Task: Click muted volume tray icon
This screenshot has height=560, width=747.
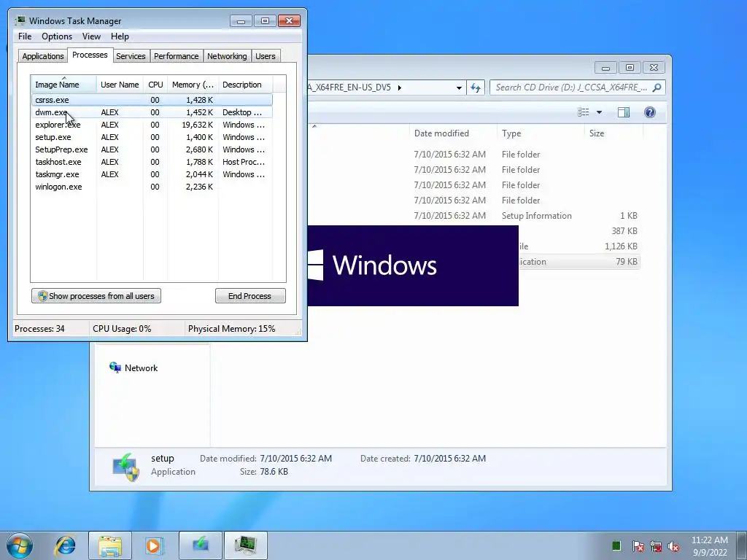Action: (673, 546)
